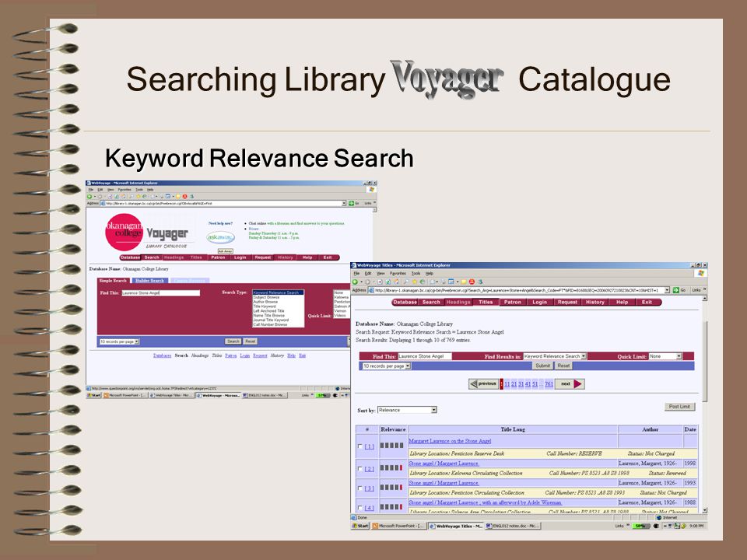Open Stone angel title link dated 1998
This screenshot has width=747, height=560.
coord(444,464)
